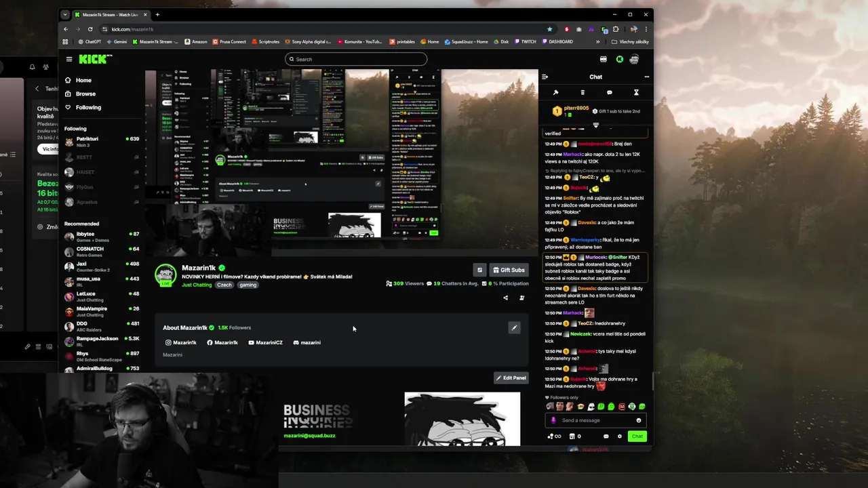Open the Prusa Connect bookmark
Viewport: 868px width, 488px height.
pos(229,41)
